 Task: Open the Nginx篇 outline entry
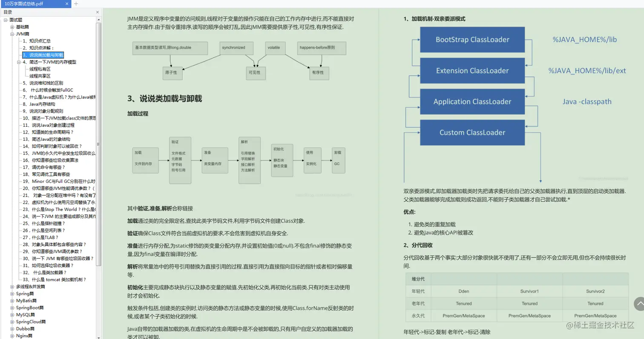coord(23,336)
